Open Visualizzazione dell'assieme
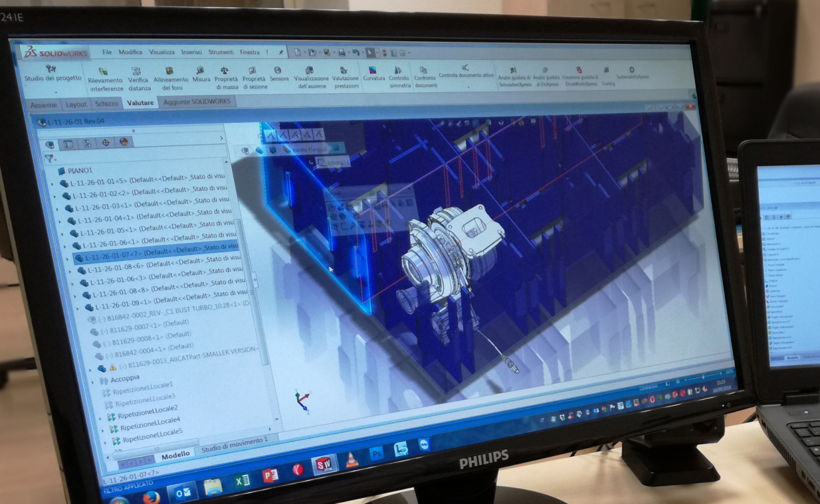The height and width of the screenshot is (504, 820). [x=311, y=77]
